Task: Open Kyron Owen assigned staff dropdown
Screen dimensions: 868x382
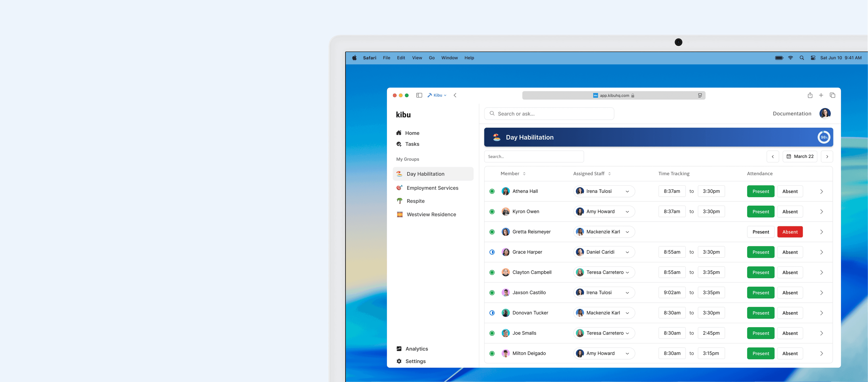Action: click(604, 211)
